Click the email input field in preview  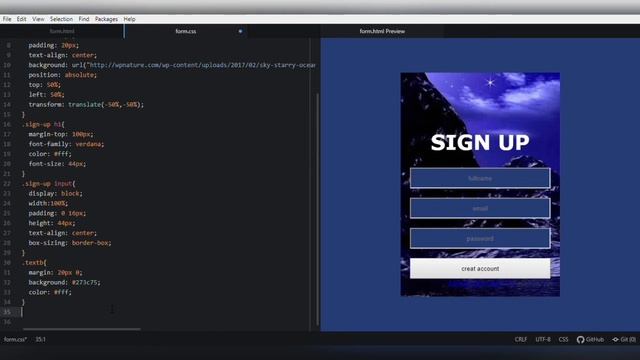click(480, 209)
